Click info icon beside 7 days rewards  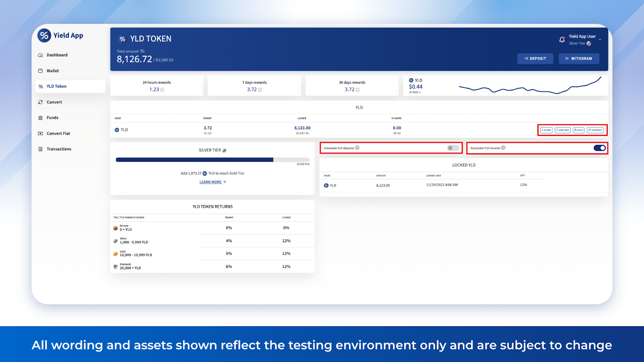tap(260, 90)
